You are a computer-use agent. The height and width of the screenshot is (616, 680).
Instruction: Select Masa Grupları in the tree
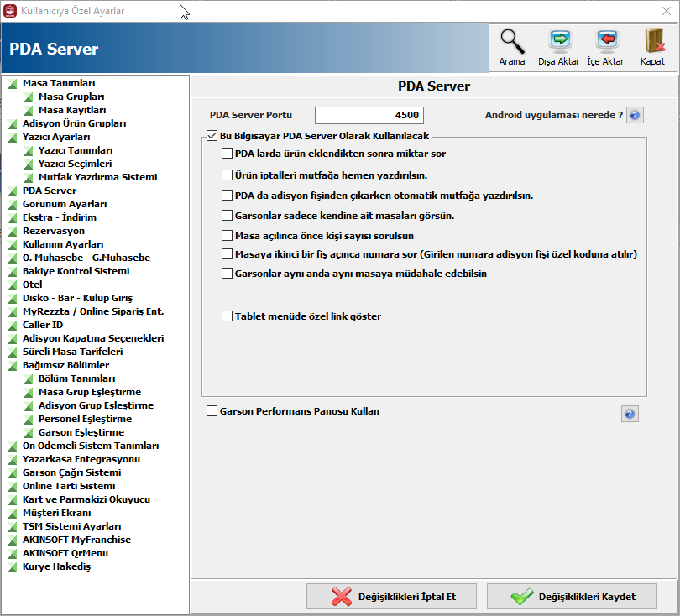point(71,97)
